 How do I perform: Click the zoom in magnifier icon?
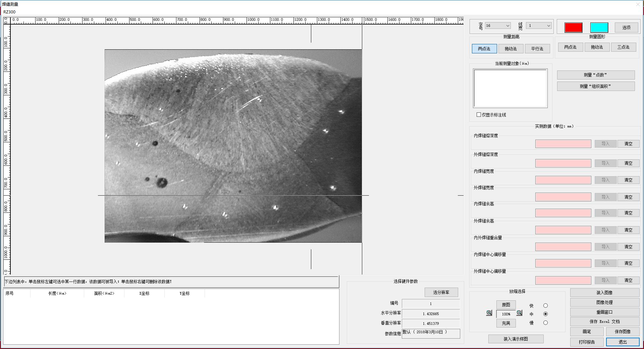(489, 313)
